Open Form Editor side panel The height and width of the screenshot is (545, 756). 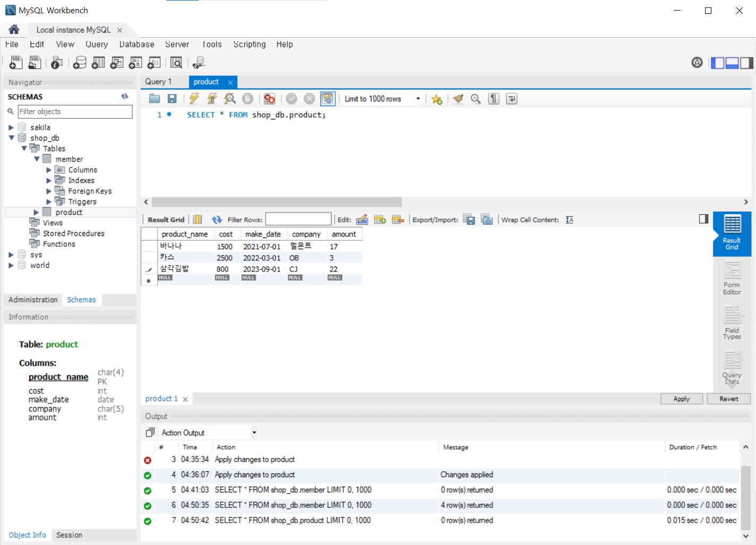tap(732, 278)
